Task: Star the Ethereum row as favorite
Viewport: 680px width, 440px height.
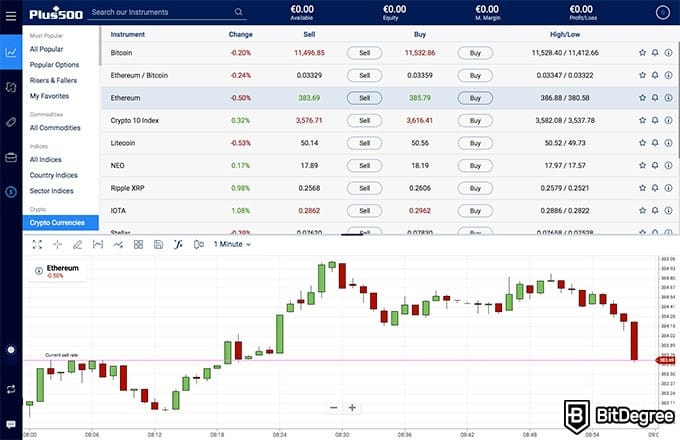Action: coord(642,98)
